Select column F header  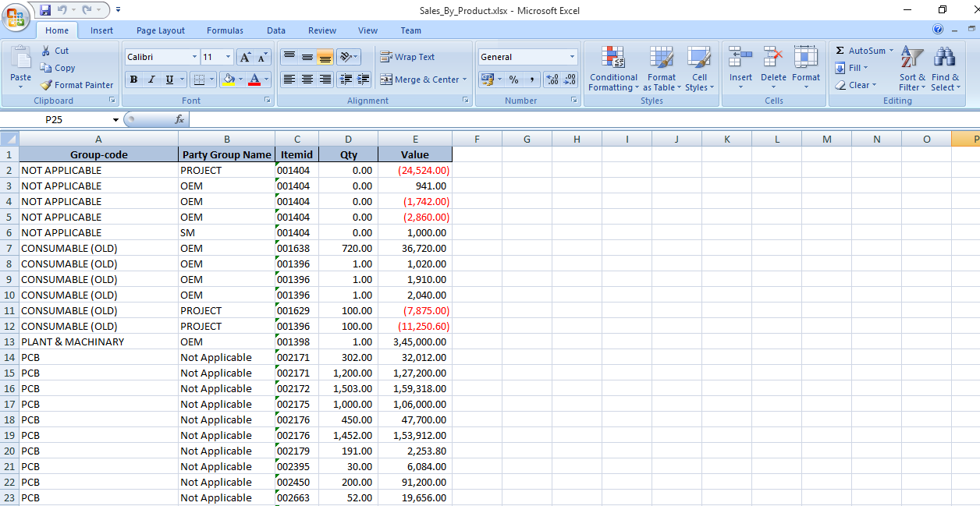(477, 139)
